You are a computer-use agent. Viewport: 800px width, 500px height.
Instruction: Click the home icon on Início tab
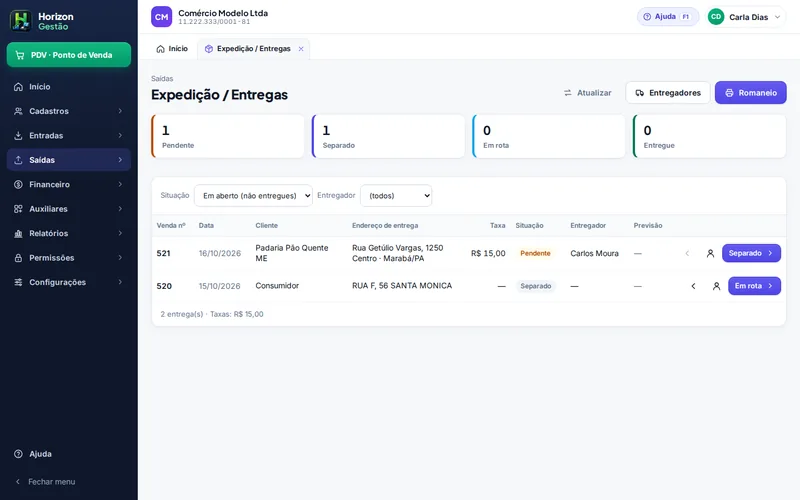(x=160, y=49)
